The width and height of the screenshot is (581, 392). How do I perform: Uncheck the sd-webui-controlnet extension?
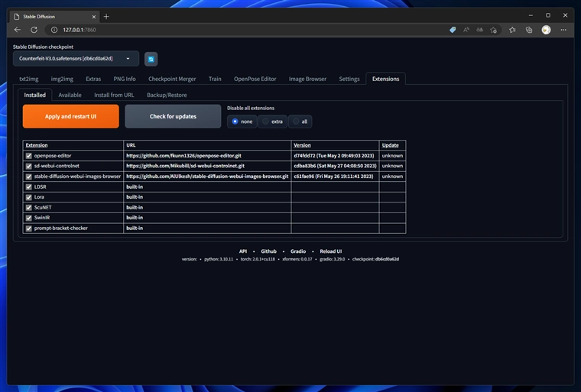click(28, 166)
